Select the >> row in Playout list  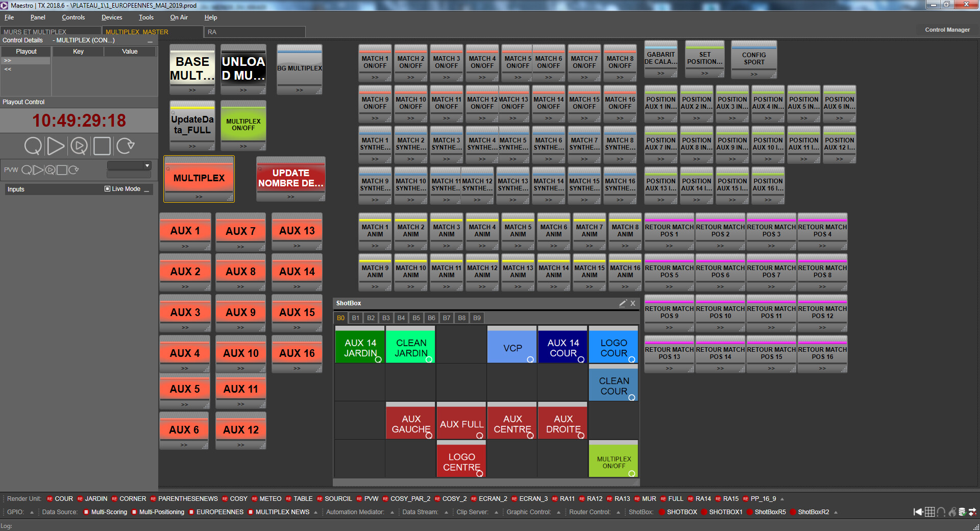point(26,61)
